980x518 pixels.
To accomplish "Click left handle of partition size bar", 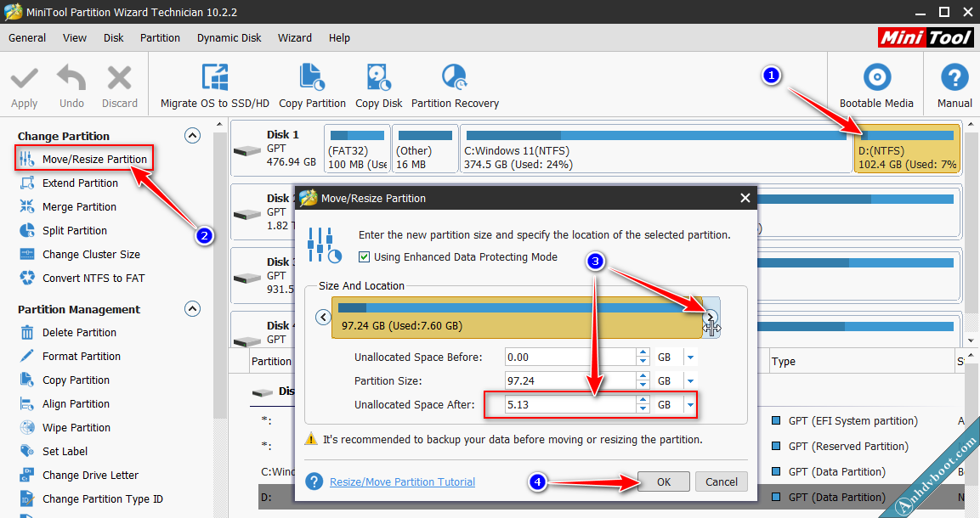I will click(323, 317).
